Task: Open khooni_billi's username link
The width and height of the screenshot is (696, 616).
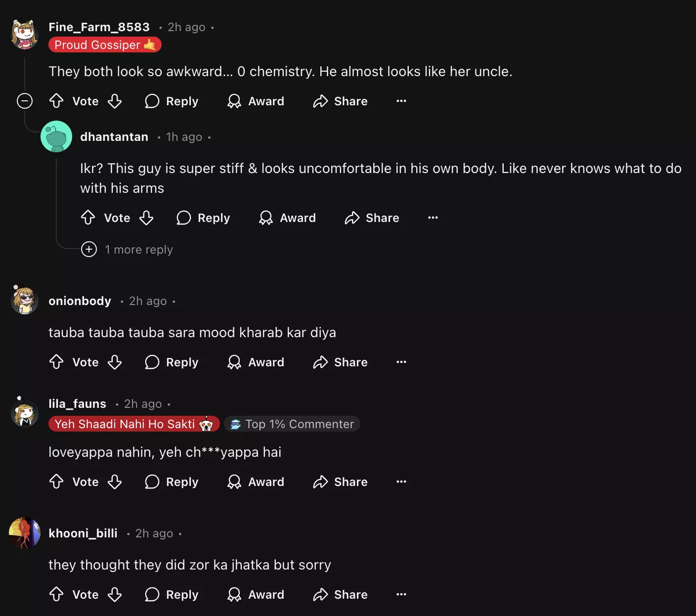Action: [x=83, y=533]
